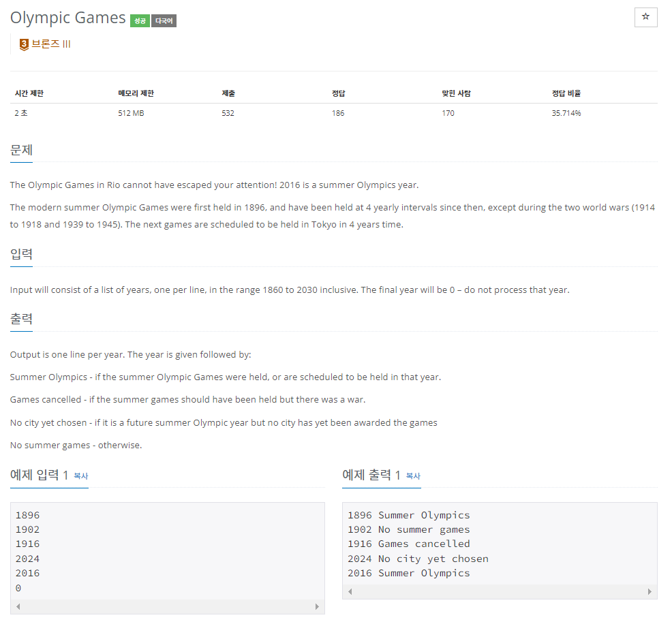Click the 제출 column header
672x624 pixels.
[x=228, y=93]
